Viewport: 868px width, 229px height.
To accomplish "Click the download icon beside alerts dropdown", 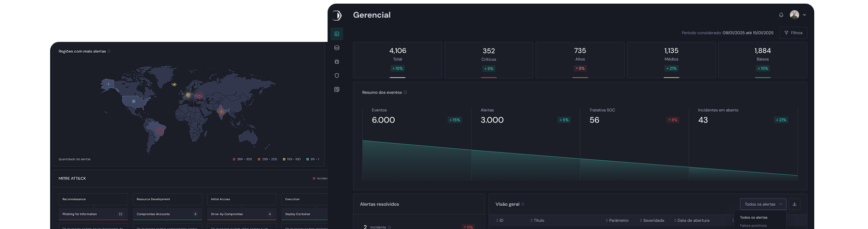I will (795, 204).
